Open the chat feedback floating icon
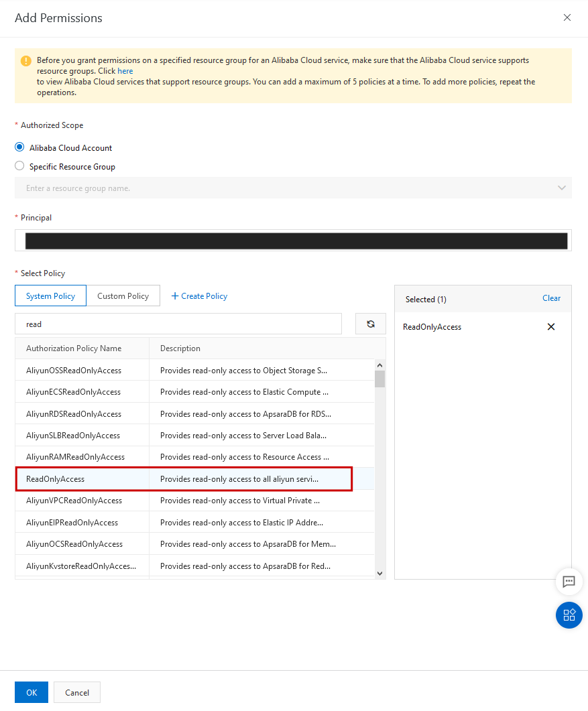This screenshot has height=711, width=588. tap(569, 581)
